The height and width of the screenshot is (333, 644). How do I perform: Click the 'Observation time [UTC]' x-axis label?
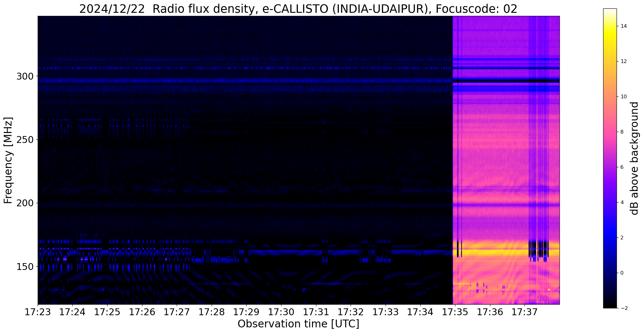point(298,324)
